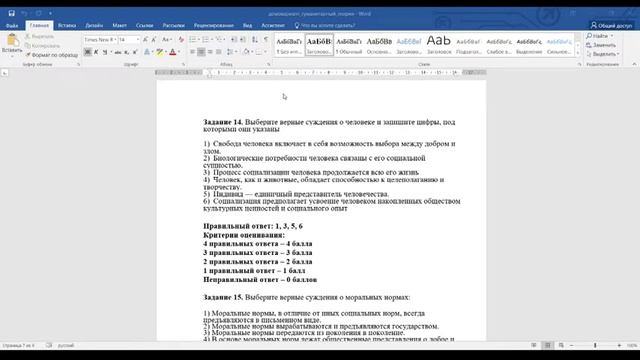This screenshot has width=640, height=360.
Task: Save the document from the quick access toolbar
Action: click(11, 13)
